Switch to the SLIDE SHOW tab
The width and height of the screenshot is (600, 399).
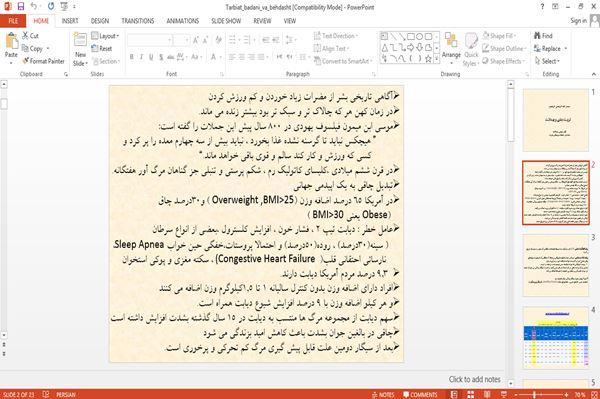click(226, 21)
